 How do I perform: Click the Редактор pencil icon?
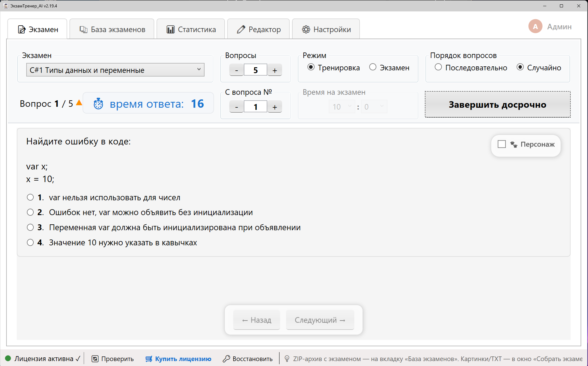coord(241,29)
